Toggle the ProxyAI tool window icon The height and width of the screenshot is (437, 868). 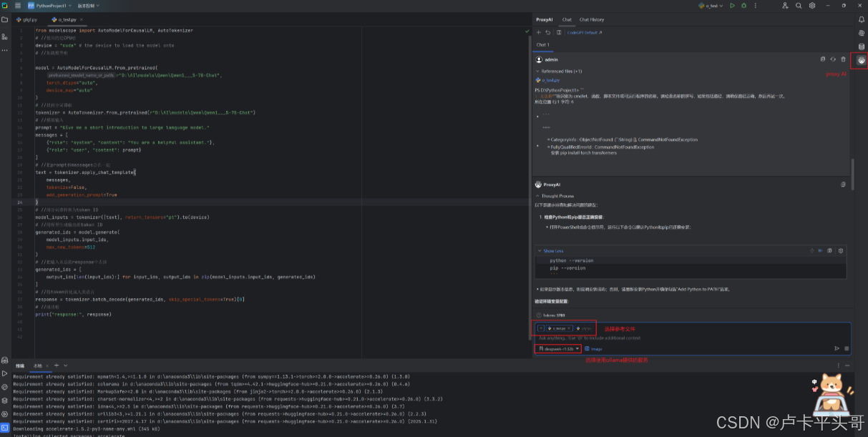tap(861, 61)
